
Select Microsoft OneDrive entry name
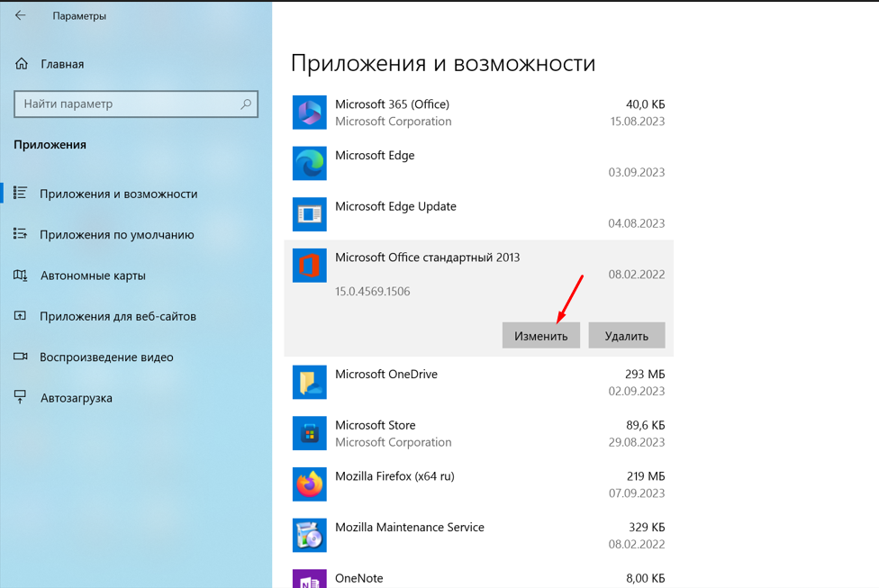coord(386,374)
